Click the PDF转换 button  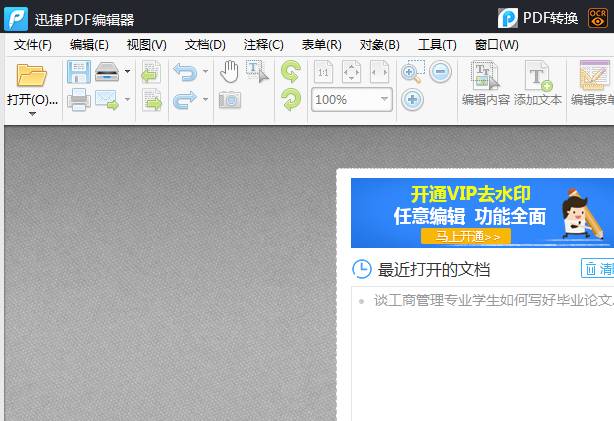(x=540, y=18)
